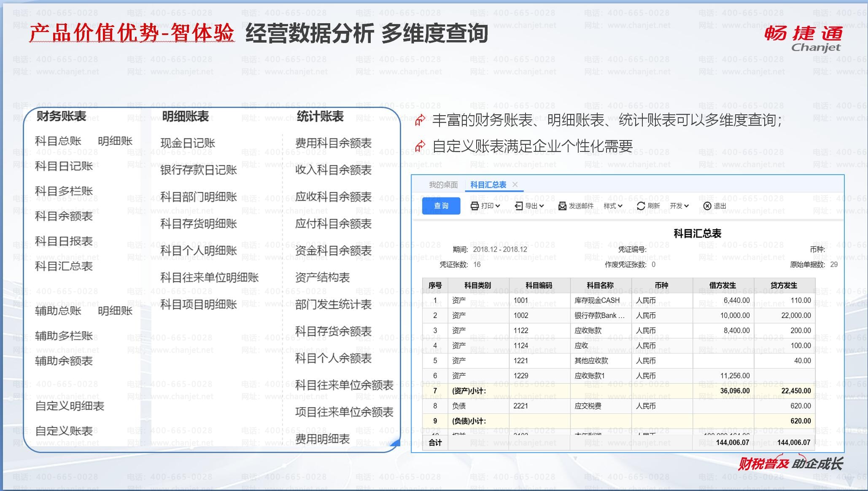
Task: Open the 开发 dropdown menu
Action: tap(679, 206)
